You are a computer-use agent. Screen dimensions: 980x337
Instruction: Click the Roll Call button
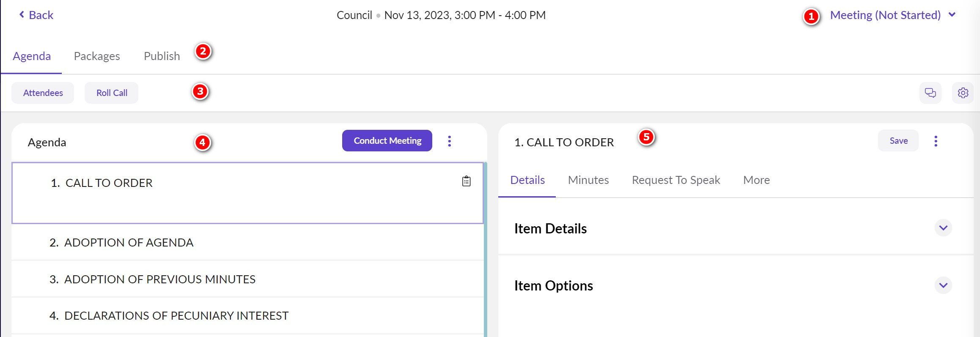pyautogui.click(x=112, y=93)
